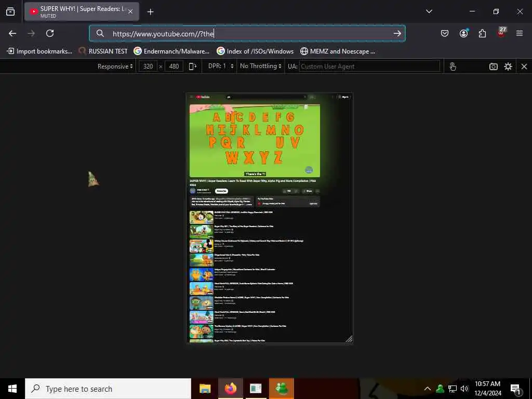Grab the viewport resize handle corner

[x=349, y=339]
